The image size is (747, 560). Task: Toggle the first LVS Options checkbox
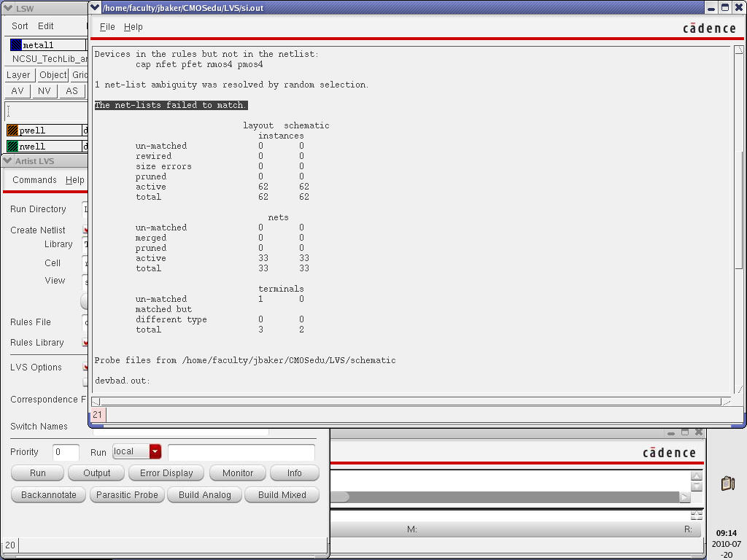(85, 367)
